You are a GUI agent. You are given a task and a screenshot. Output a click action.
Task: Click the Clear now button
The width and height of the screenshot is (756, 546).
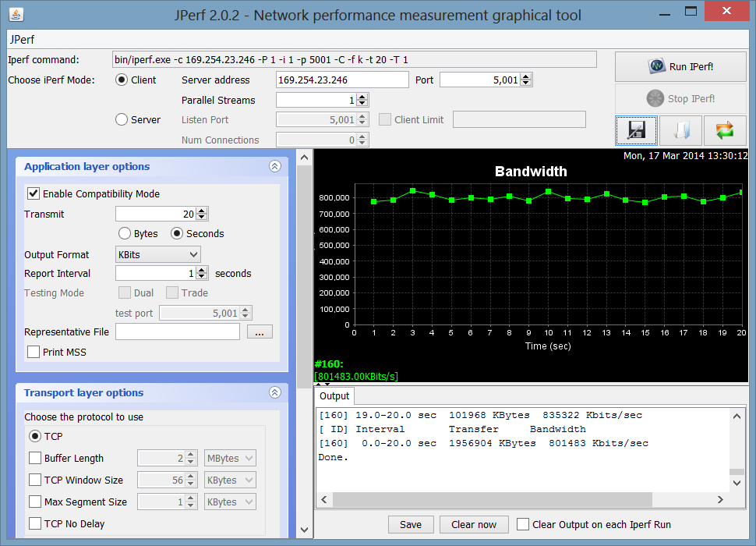tap(474, 524)
